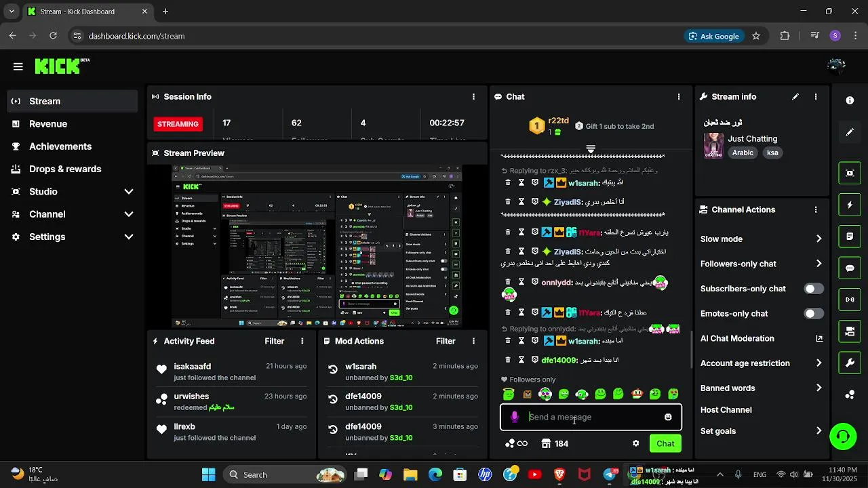
Task: Edit stream info with the pencil icon
Action: [x=795, y=97]
